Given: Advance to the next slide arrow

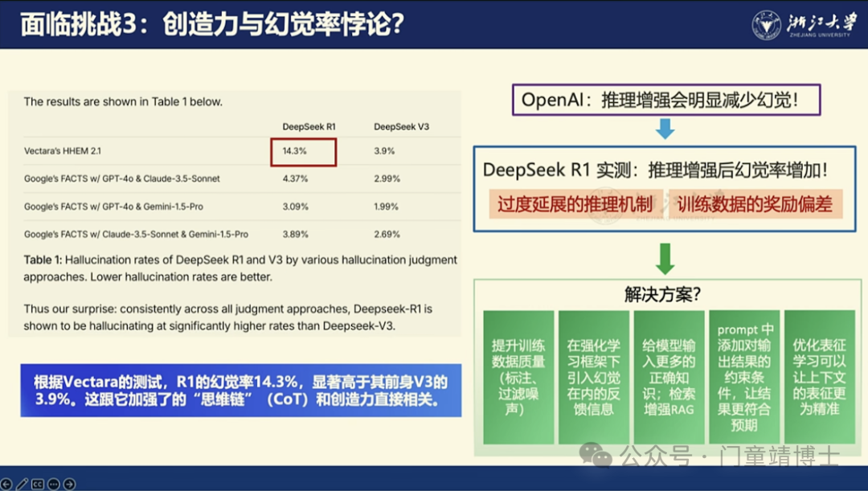Looking at the screenshot, I should (x=69, y=485).
